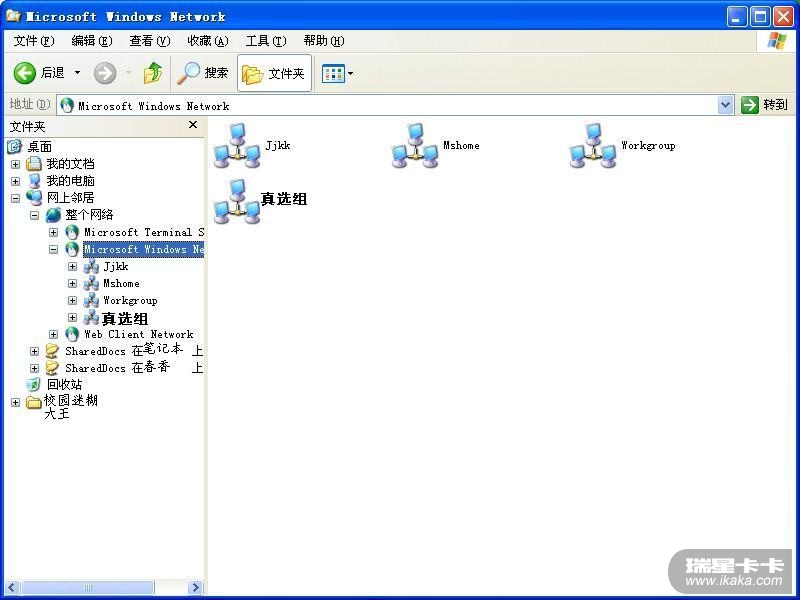Open the address bar dropdown arrow
The image size is (800, 600).
click(x=725, y=106)
